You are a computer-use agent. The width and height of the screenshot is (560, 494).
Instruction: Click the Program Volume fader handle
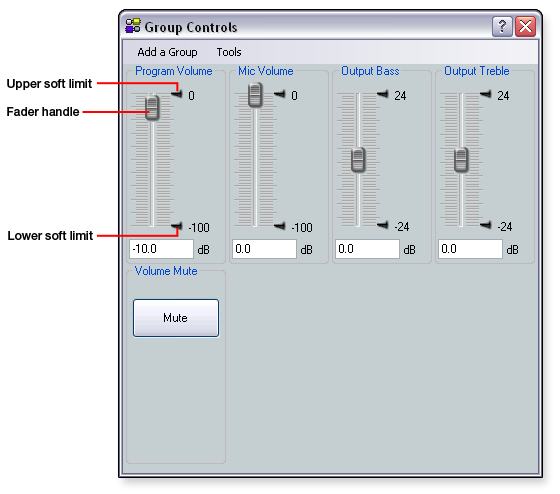pos(152,108)
